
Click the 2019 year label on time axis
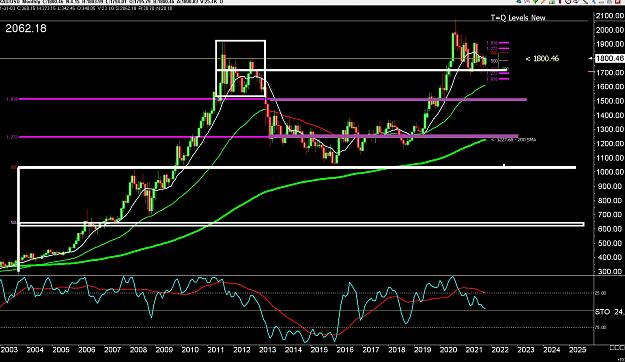click(423, 350)
